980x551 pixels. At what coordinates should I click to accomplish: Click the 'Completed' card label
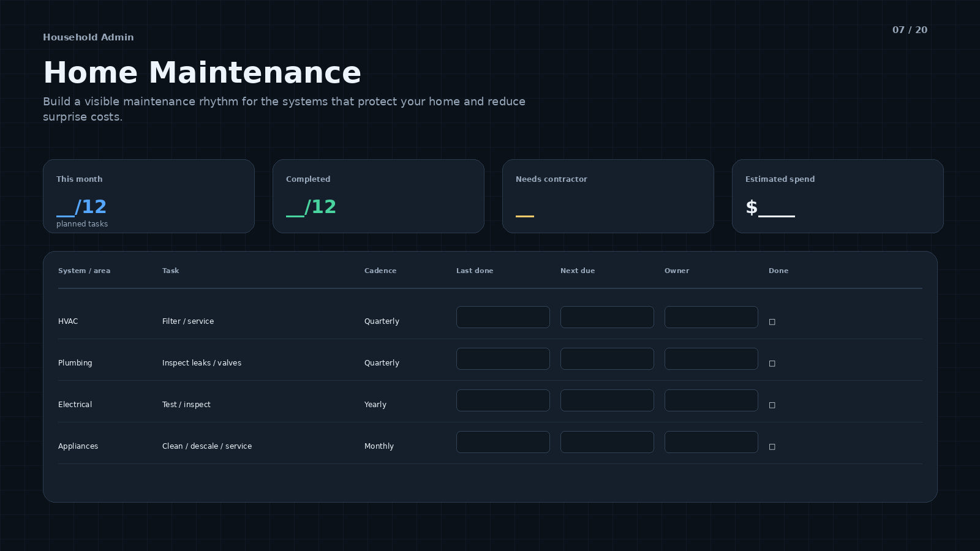click(x=308, y=179)
